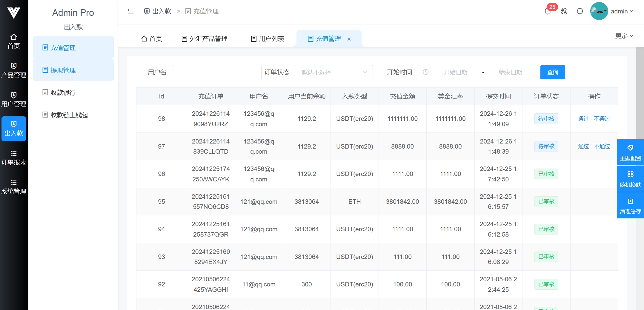Open the 主题配置 theme settings panel
Image resolution: width=644 pixels, height=310 pixels.
click(630, 152)
